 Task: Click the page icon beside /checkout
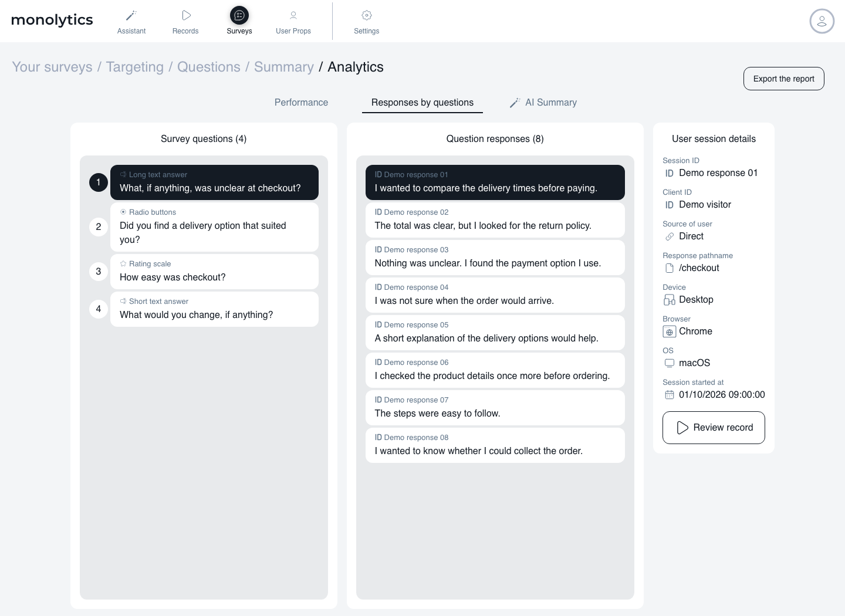670,268
